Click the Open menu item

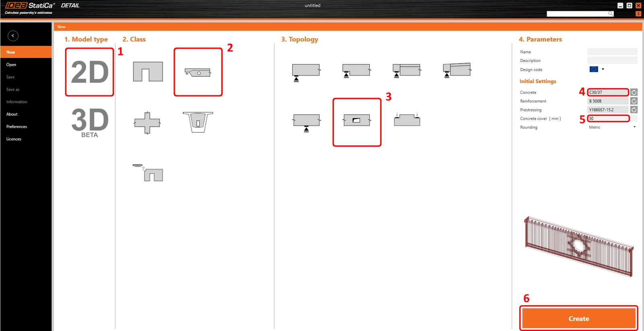pos(11,65)
